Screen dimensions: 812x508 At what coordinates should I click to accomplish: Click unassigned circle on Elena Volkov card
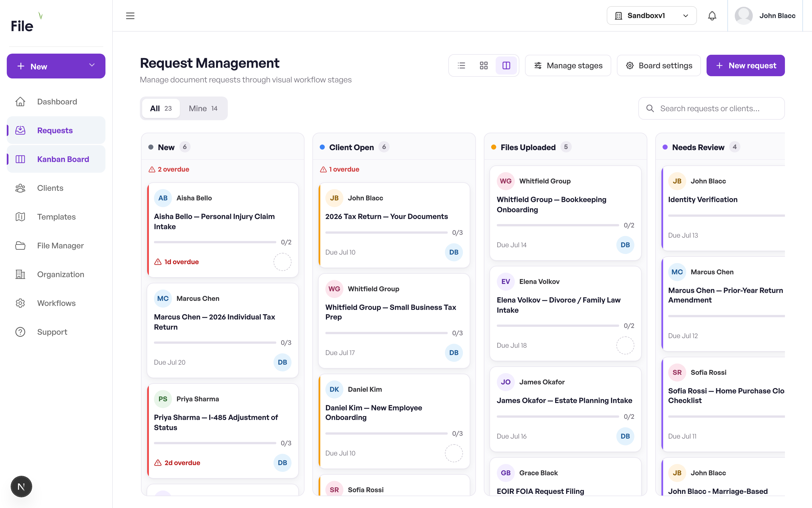coord(625,345)
